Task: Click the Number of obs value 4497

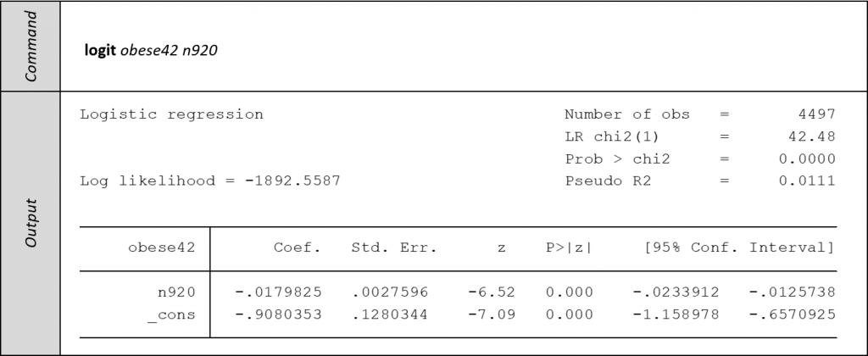Action: click(816, 114)
